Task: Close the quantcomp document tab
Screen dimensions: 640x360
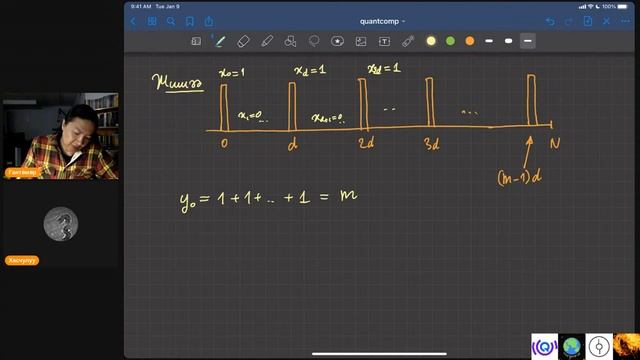Action: click(x=607, y=21)
